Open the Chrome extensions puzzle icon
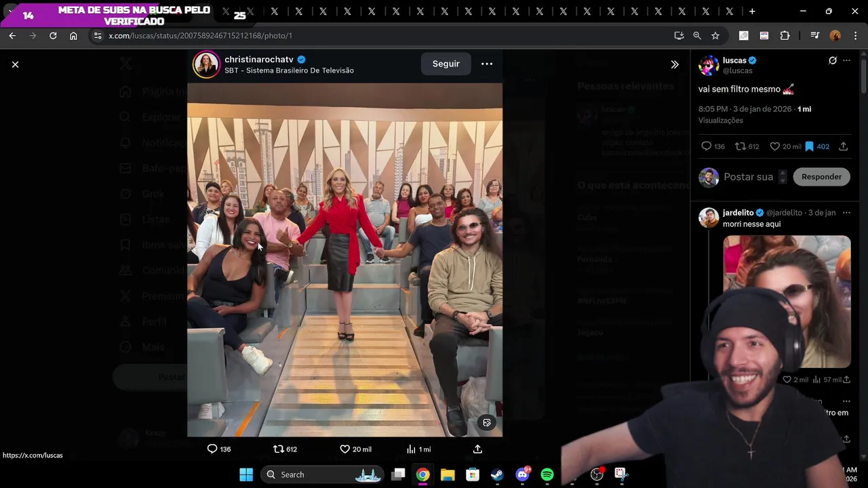868x488 pixels. pyautogui.click(x=785, y=35)
